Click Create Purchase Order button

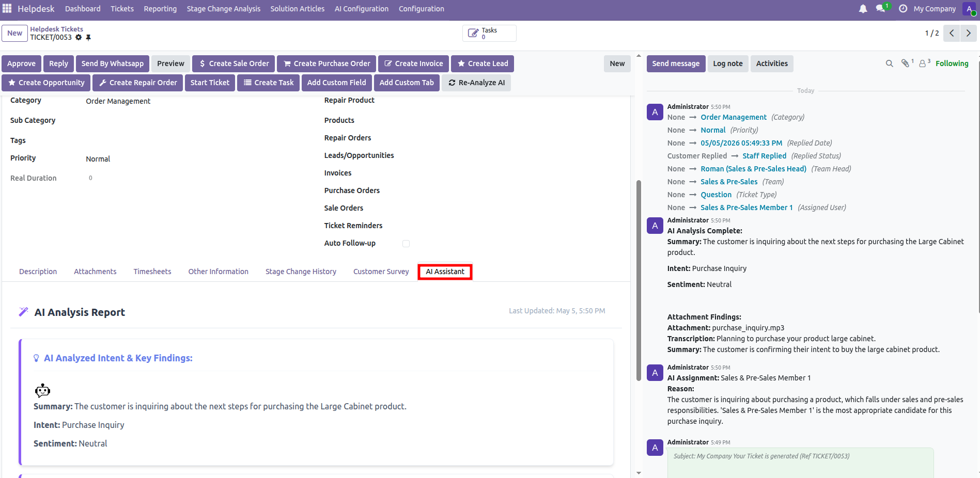pos(326,63)
